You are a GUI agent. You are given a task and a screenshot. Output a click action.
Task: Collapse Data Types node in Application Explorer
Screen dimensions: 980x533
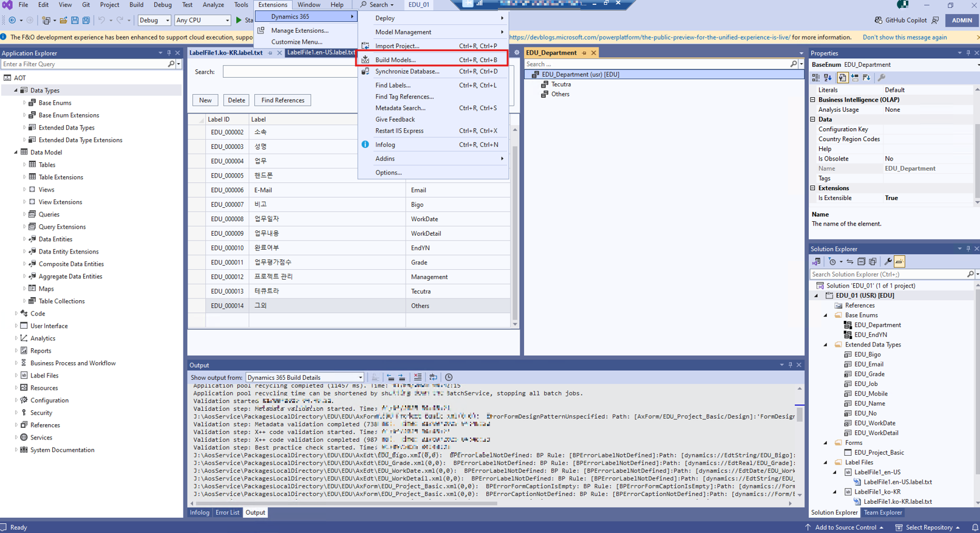pyautogui.click(x=16, y=90)
